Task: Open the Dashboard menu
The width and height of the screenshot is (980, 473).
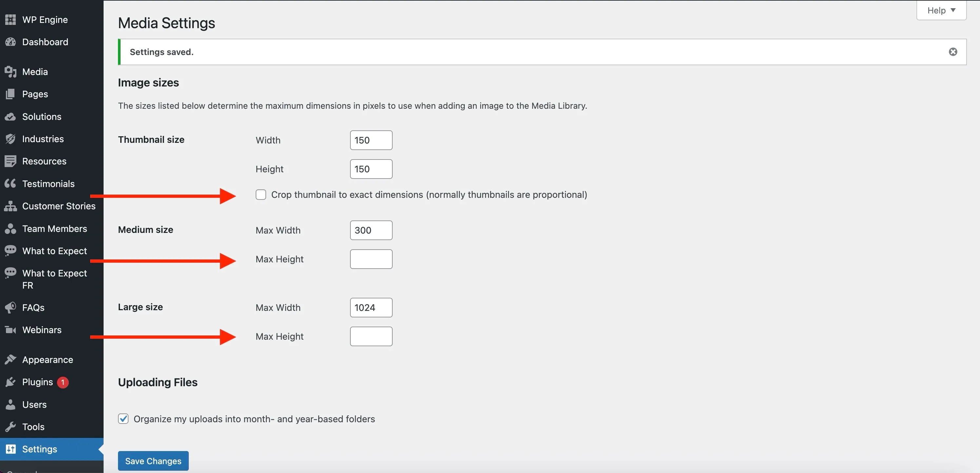Action: [45, 42]
